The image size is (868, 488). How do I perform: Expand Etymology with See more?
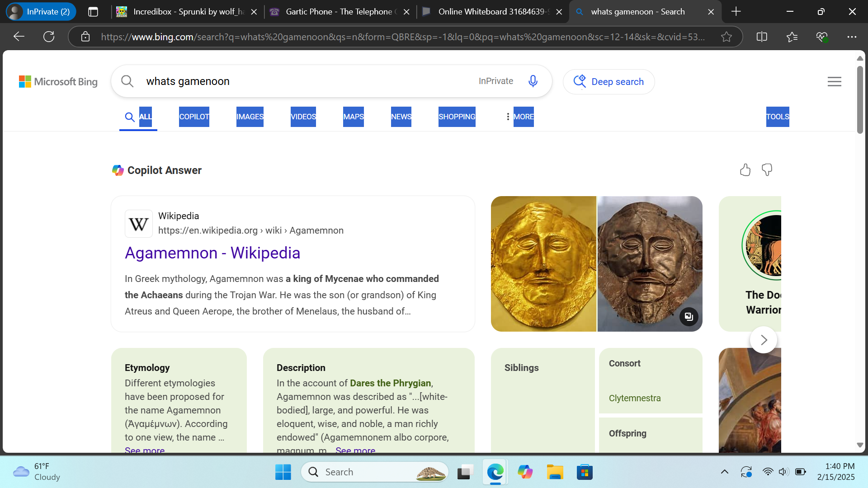[145, 450]
